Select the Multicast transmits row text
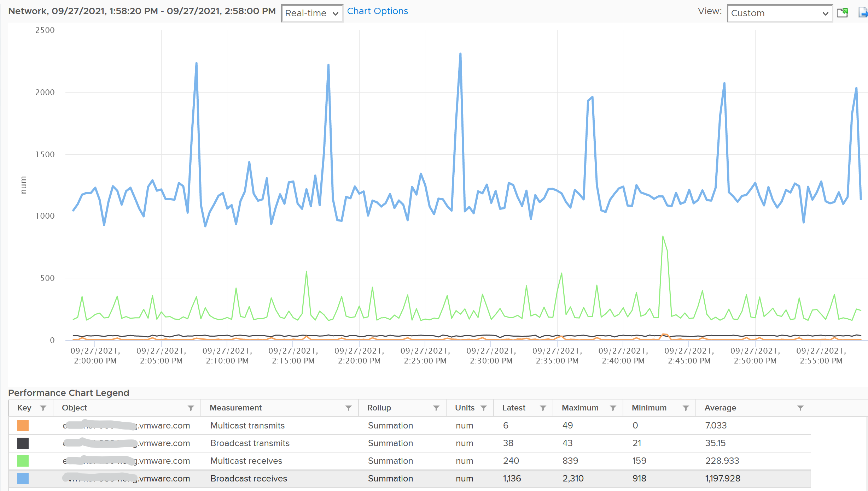Image resolution: width=868 pixels, height=491 pixels. (x=247, y=426)
